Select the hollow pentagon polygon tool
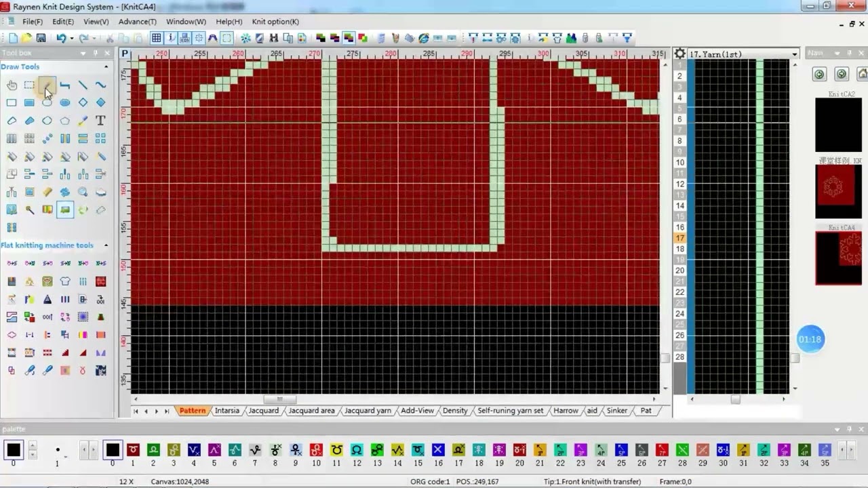868x488 pixels. [65, 121]
